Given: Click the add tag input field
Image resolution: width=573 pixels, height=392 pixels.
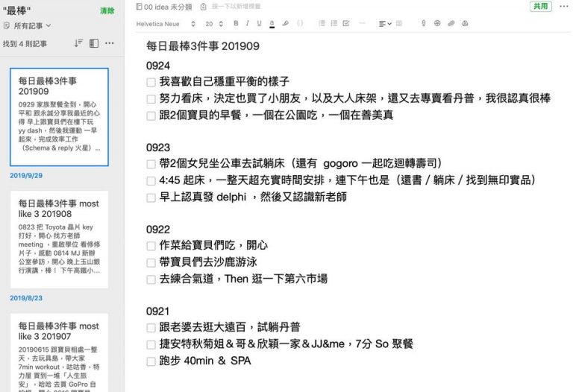Looking at the screenshot, I should tap(237, 7).
